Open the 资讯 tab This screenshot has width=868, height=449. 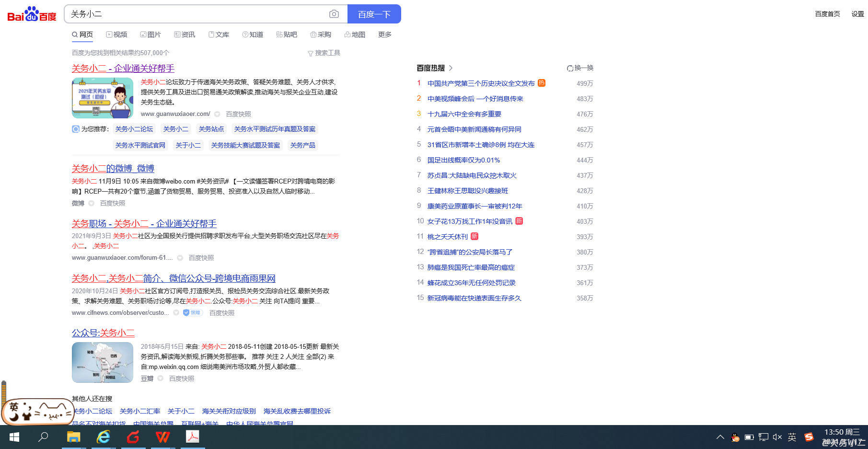click(185, 35)
